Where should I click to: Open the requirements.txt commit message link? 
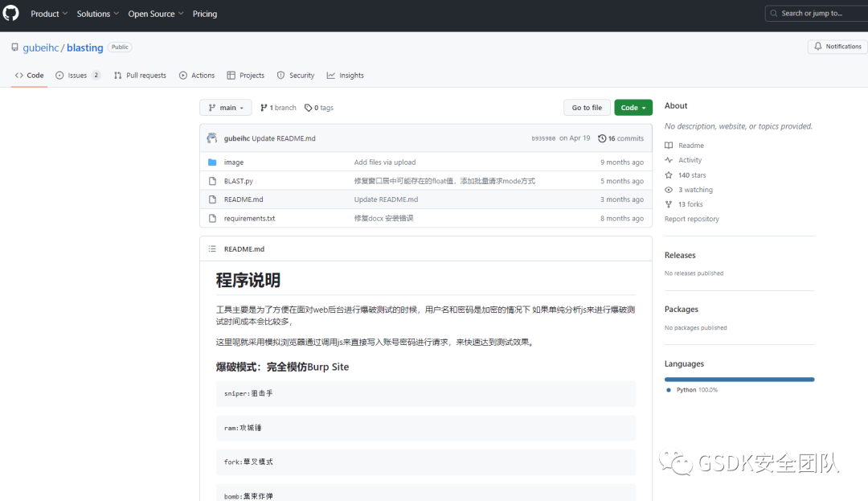[383, 218]
